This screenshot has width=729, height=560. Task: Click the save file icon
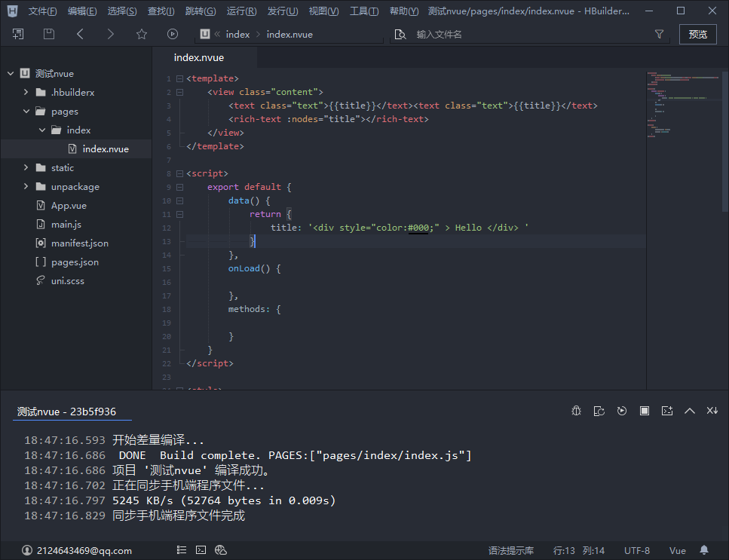pos(49,34)
